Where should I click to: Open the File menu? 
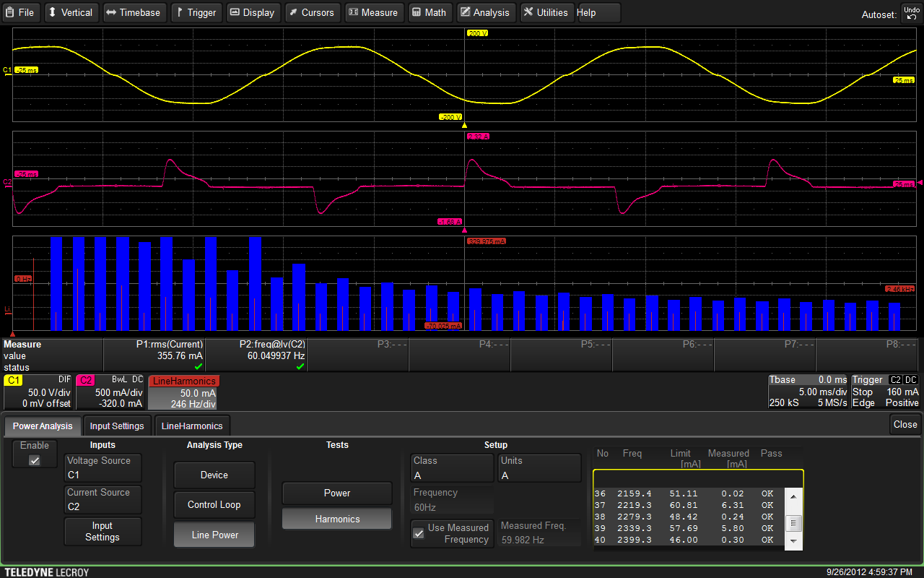point(21,12)
